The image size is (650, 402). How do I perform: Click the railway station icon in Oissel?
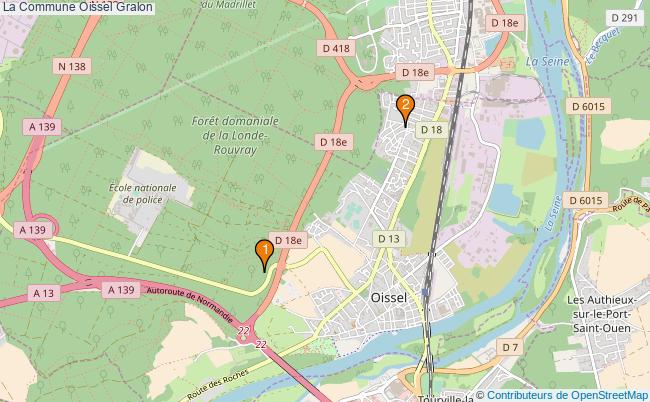(x=425, y=292)
